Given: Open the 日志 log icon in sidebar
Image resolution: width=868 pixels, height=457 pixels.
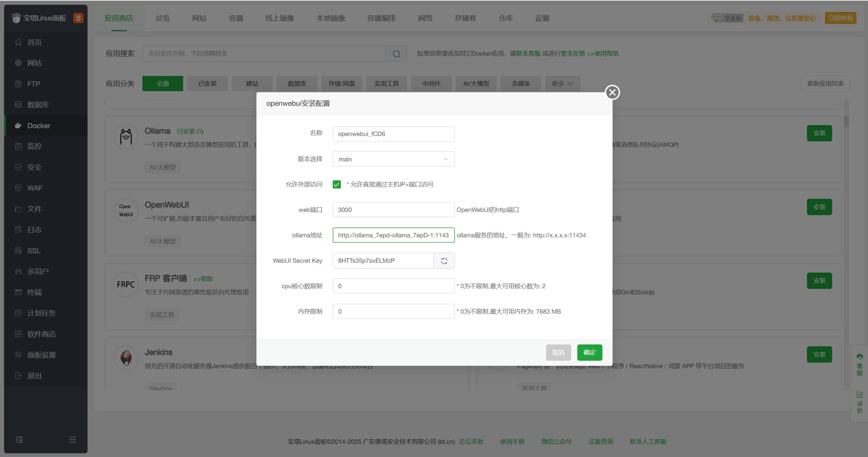Looking at the screenshot, I should 18,230.
